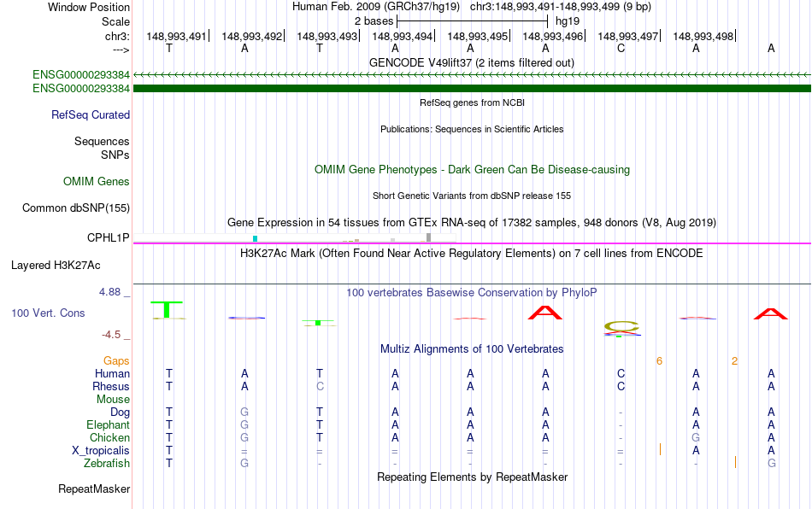Click the Multiz Alignments of 100 Vertebrates title
Screen dimensions: 812x509
(x=472, y=349)
